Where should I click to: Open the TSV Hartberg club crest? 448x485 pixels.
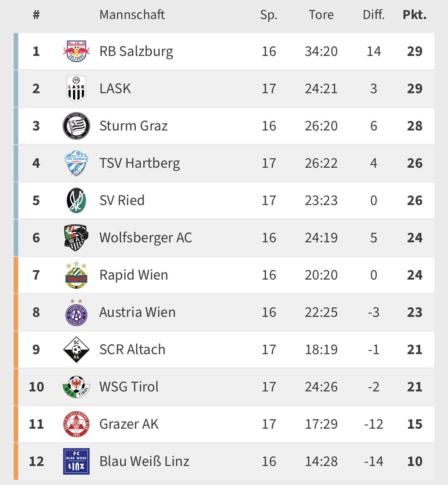[x=76, y=163]
